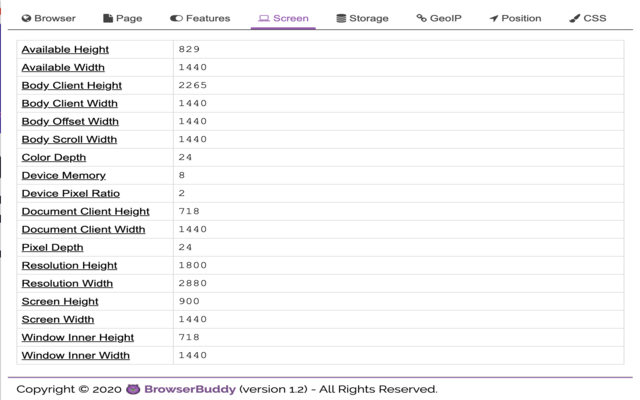Click the document icon on Page tab
Screen dimensions: 640x400
[108, 18]
